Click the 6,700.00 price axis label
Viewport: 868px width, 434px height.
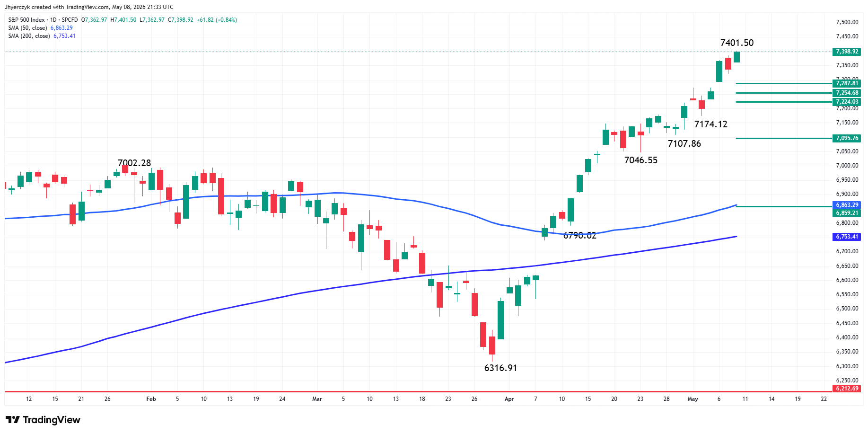(847, 251)
